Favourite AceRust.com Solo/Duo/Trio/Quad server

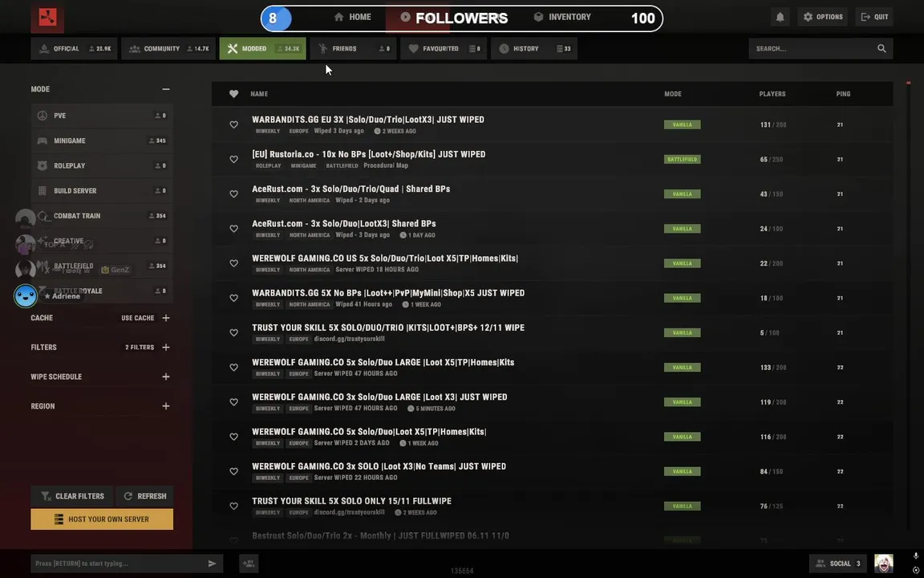click(234, 194)
